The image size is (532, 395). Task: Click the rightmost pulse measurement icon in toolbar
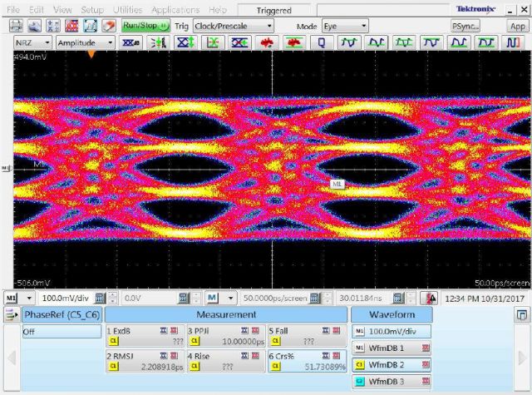point(512,42)
